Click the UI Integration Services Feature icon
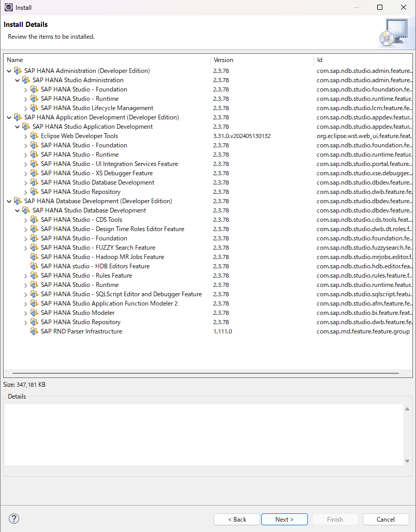 click(34, 163)
